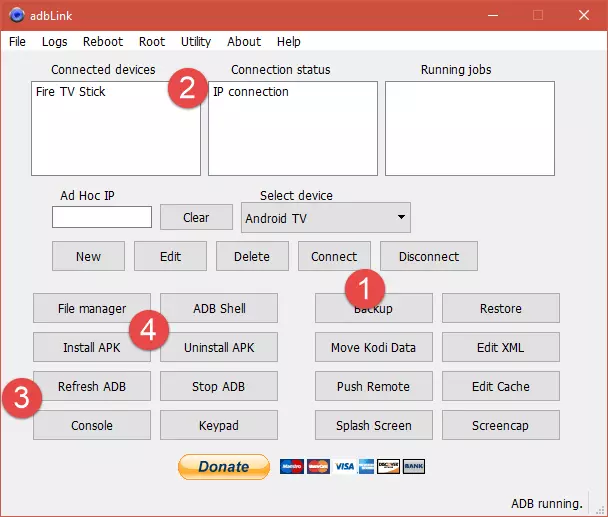608x517 pixels.
Task: Open the File manager
Action: (x=92, y=308)
